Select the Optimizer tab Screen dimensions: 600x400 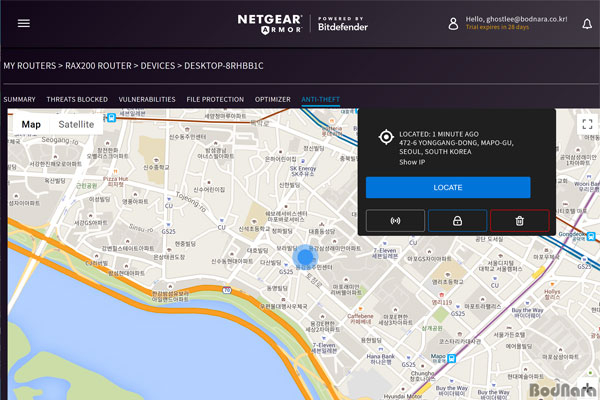click(x=273, y=100)
